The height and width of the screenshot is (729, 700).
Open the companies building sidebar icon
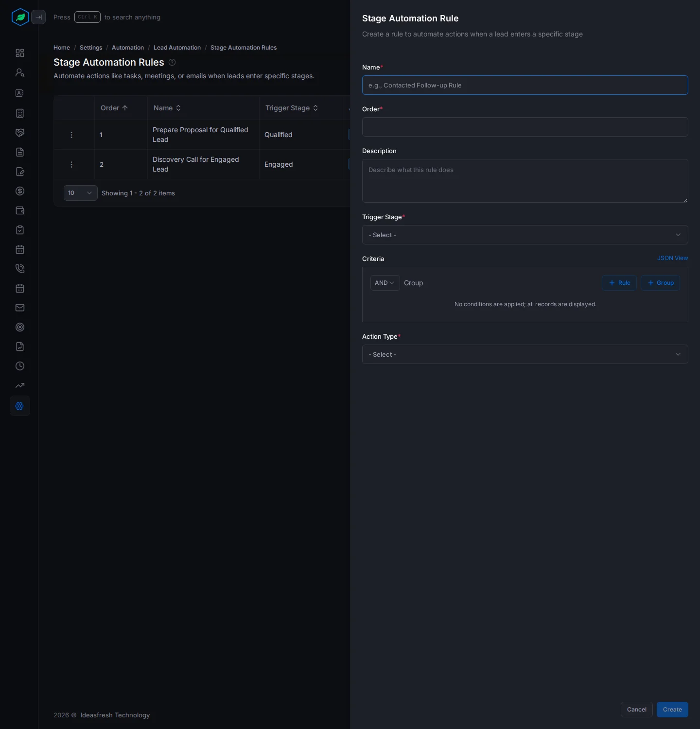coord(20,113)
